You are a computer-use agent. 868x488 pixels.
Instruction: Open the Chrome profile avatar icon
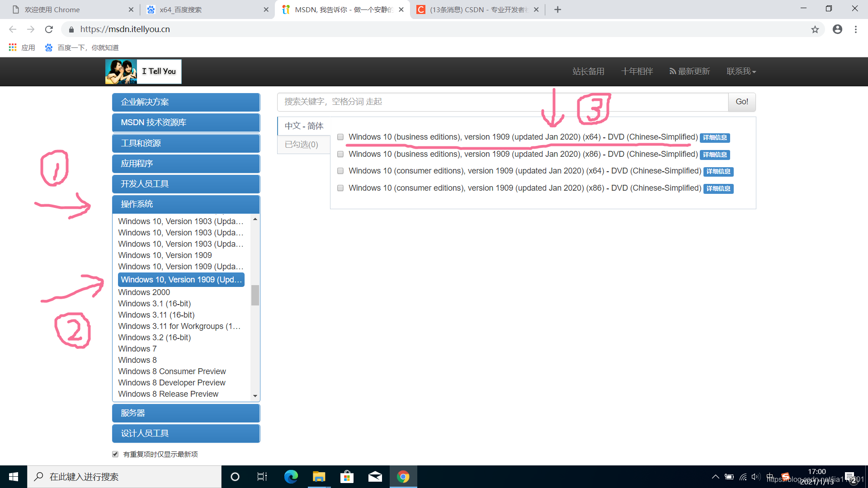(x=837, y=29)
